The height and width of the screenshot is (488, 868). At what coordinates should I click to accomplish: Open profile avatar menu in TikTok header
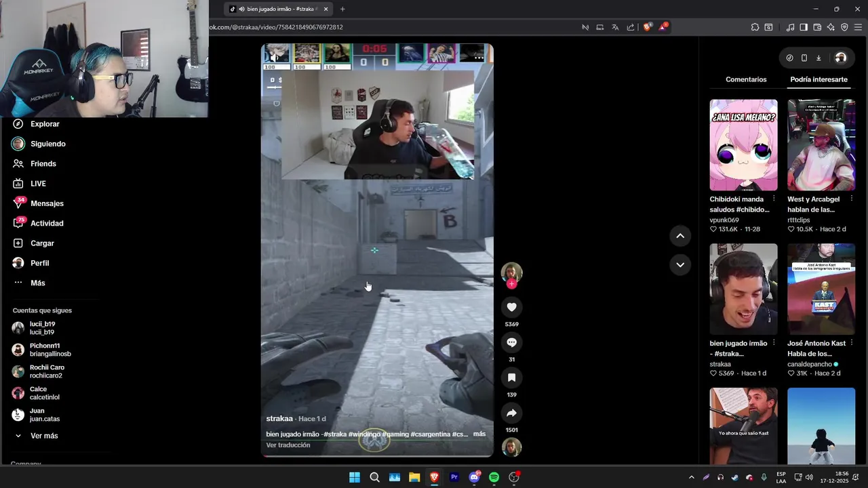click(841, 58)
